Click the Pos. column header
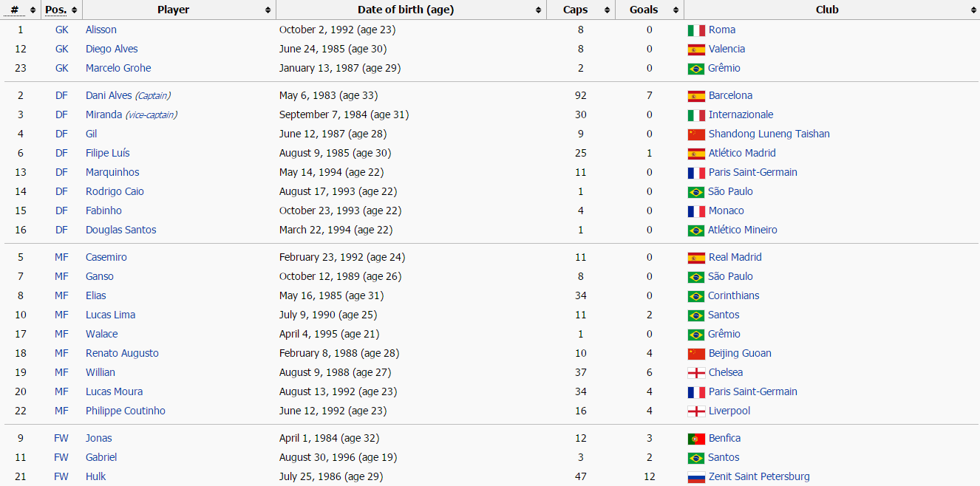 pos(56,10)
